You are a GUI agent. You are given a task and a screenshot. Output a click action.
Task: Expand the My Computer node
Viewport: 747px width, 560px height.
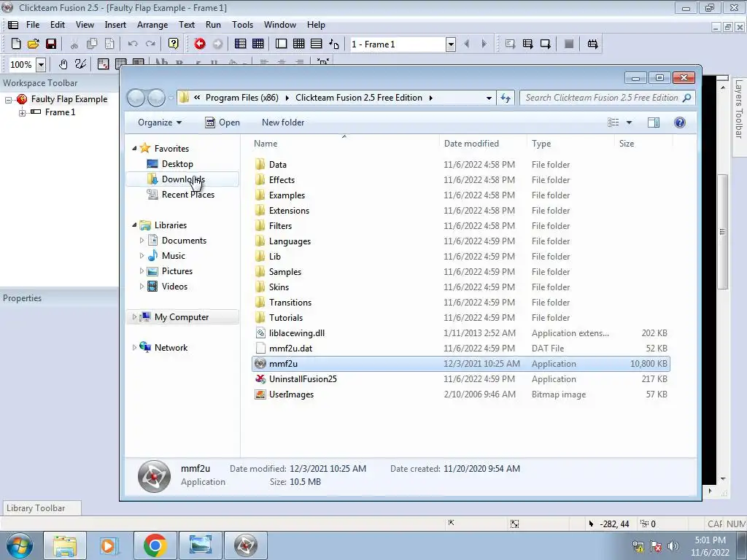click(x=134, y=316)
